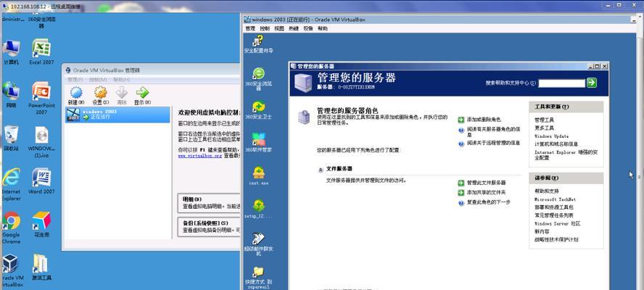This screenshot has width=644, height=290.
Task: Open Windows Server 社区 link
Action: [x=558, y=223]
